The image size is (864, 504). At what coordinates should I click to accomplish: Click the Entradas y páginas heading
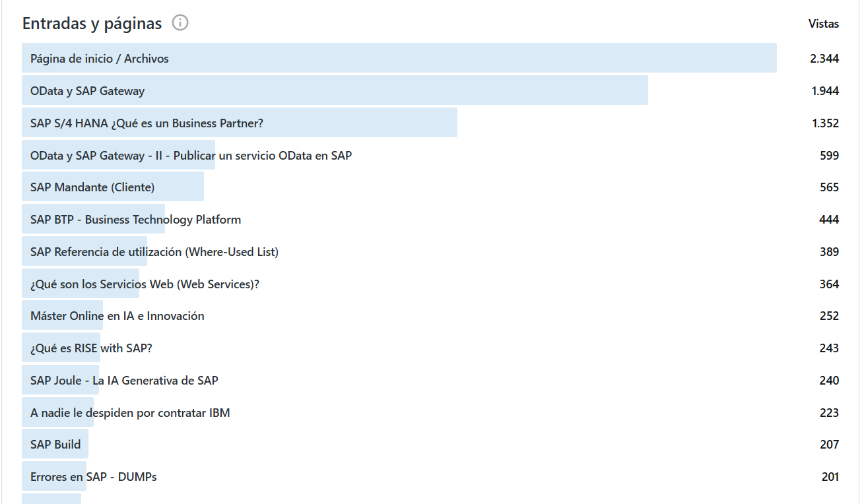[x=92, y=24]
